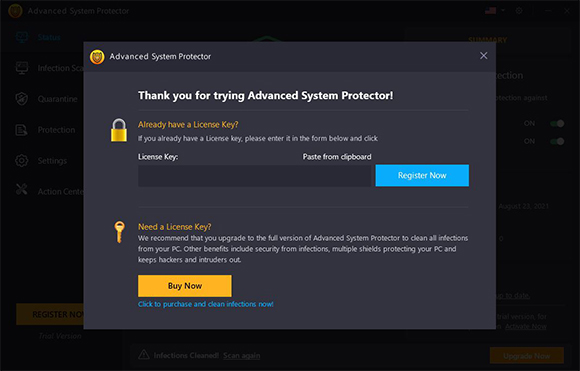Open the language flag dropdown
The height and width of the screenshot is (371, 580).
pos(495,11)
